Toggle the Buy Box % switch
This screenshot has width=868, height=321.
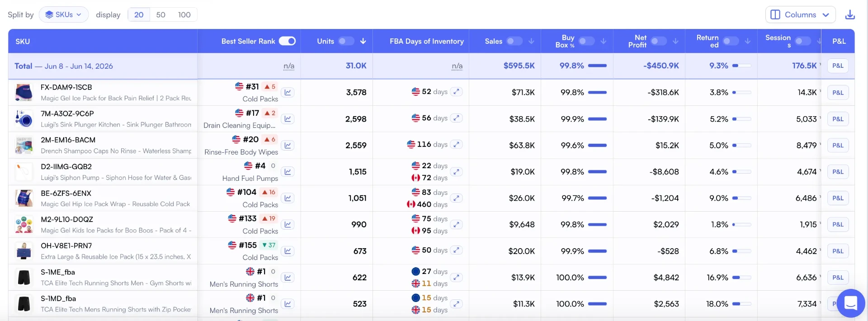(587, 41)
